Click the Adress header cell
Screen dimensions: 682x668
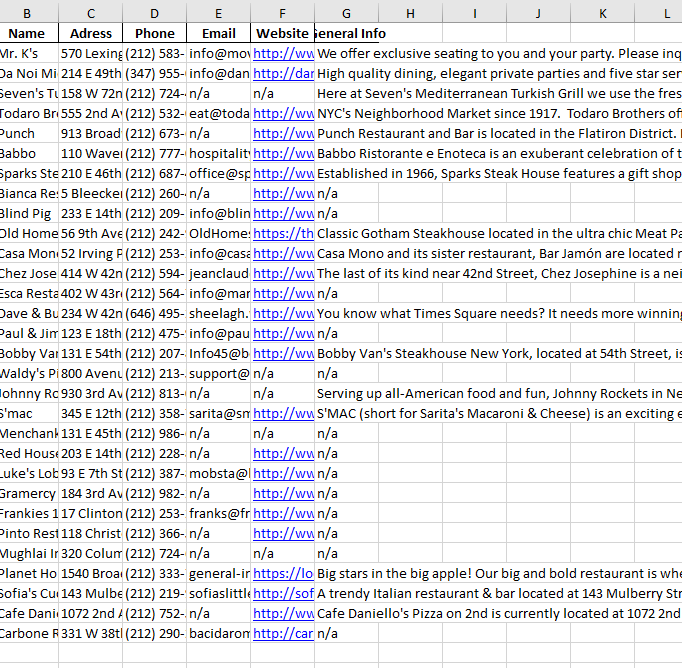90,33
